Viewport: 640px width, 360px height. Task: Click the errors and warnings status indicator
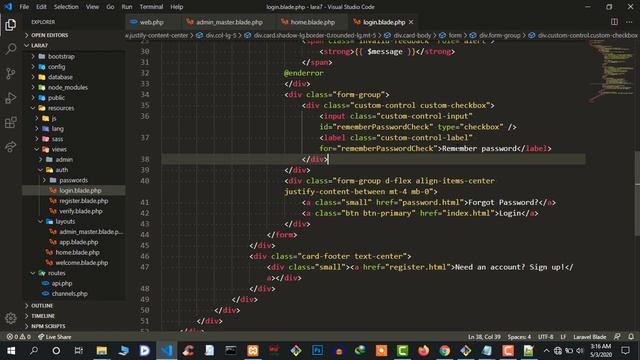point(19,337)
